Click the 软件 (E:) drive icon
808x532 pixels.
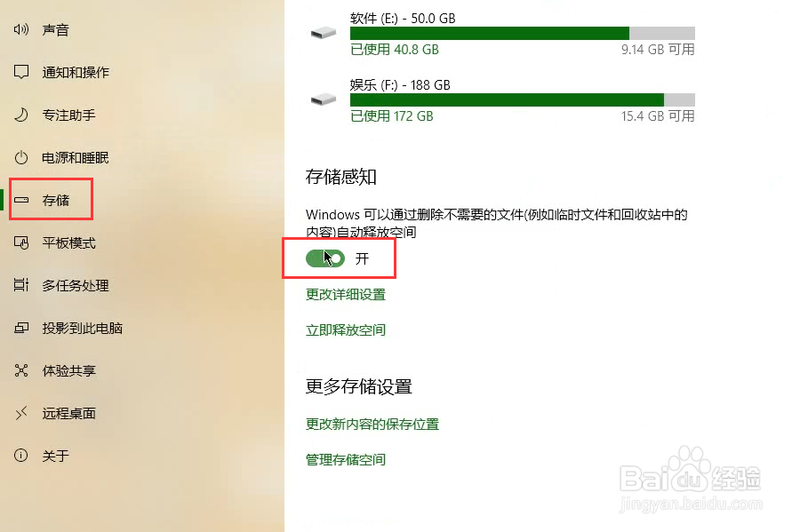(x=324, y=34)
